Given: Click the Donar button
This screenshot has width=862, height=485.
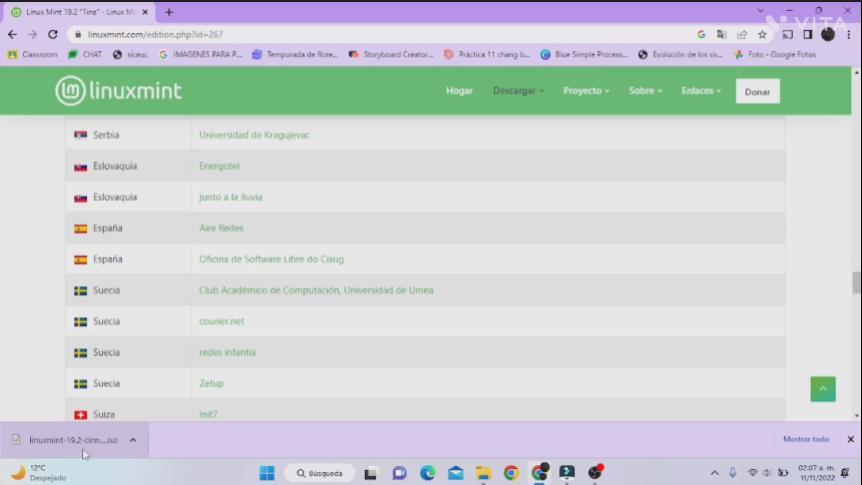Looking at the screenshot, I should 758,91.
